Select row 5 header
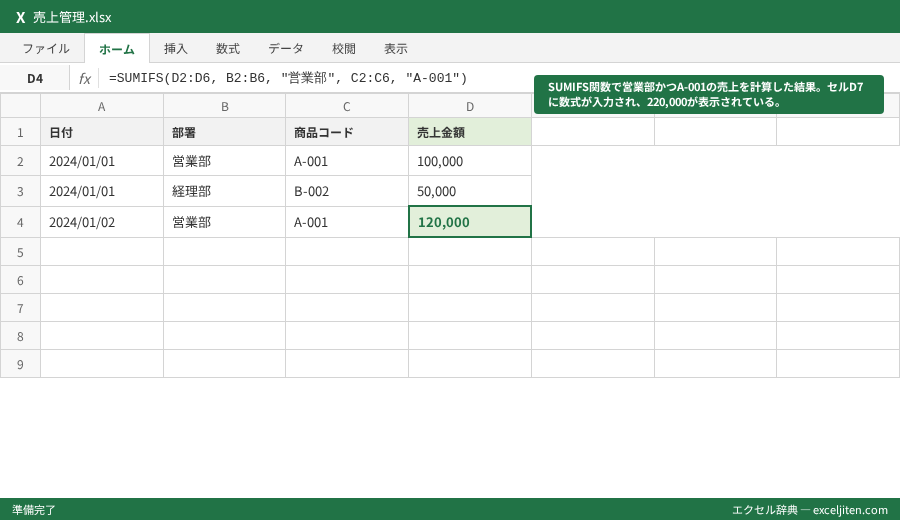 click(x=20, y=252)
